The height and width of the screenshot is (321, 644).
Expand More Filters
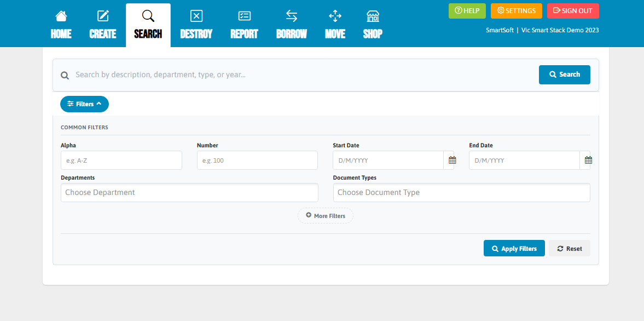(x=326, y=215)
